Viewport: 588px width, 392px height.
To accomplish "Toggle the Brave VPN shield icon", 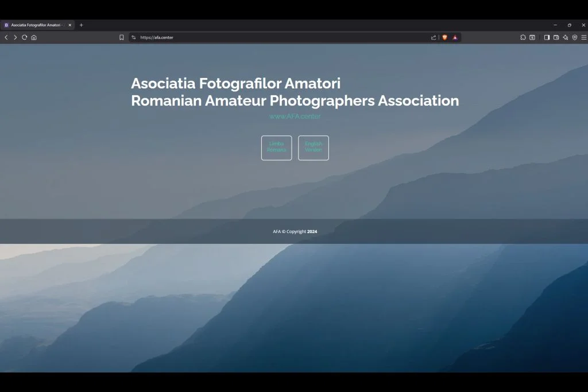I will click(574, 37).
